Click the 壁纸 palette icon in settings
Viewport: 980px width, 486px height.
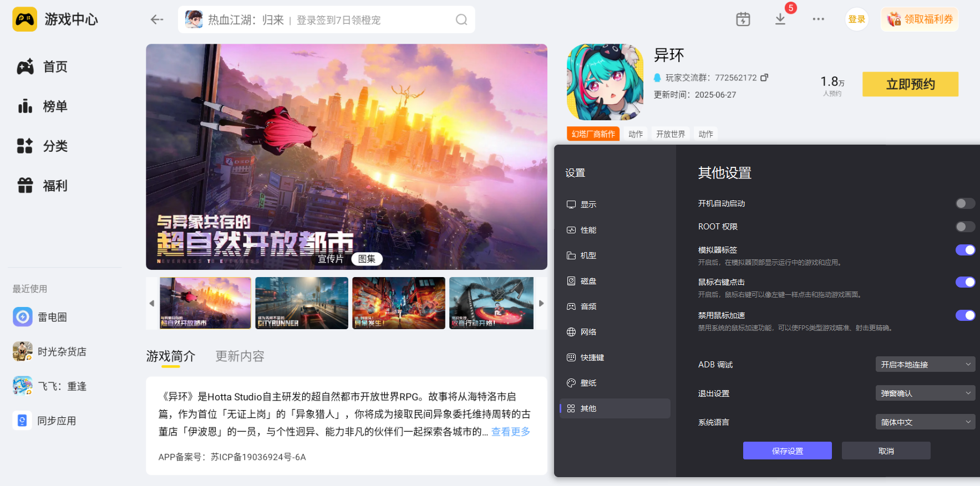(571, 383)
